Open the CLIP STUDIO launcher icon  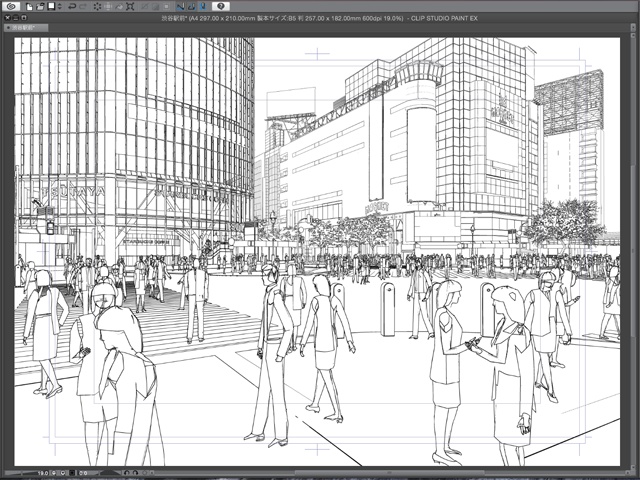pyautogui.click(x=11, y=6)
